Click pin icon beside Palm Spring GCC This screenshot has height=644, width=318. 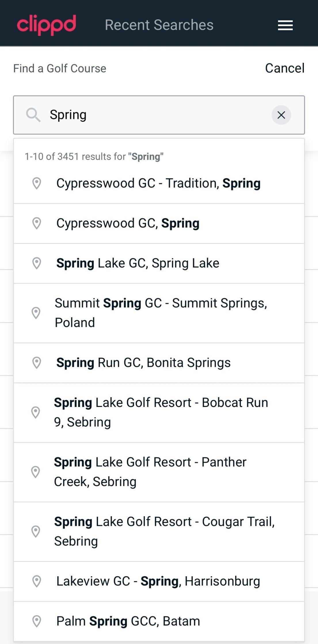point(37,621)
